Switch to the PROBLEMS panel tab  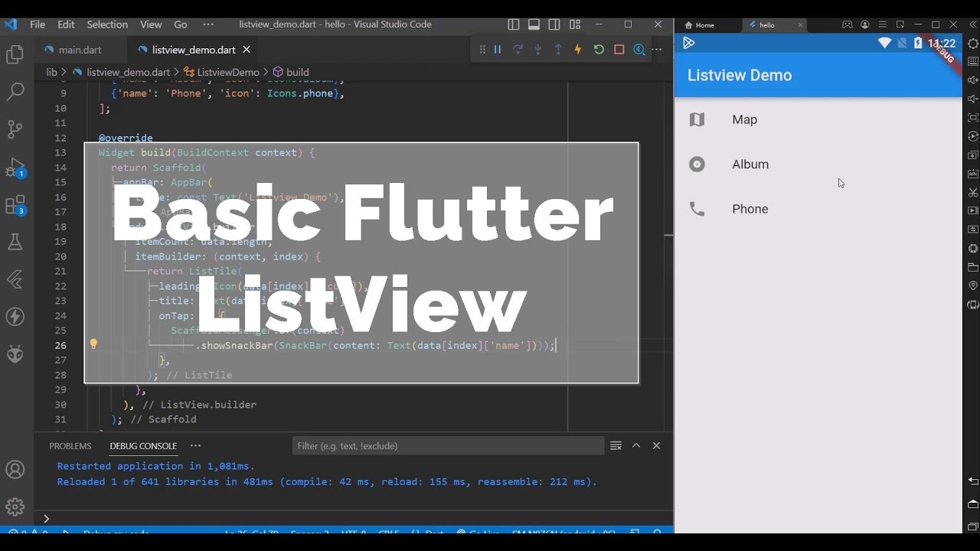coord(70,445)
